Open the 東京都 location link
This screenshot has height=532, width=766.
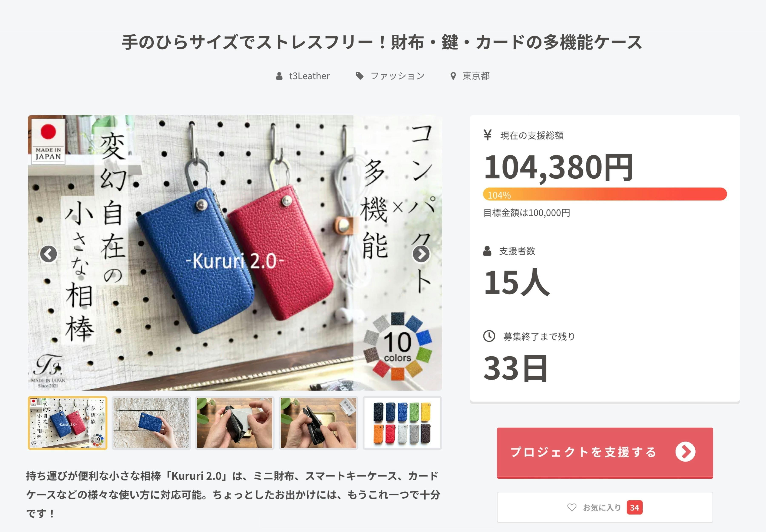[476, 76]
